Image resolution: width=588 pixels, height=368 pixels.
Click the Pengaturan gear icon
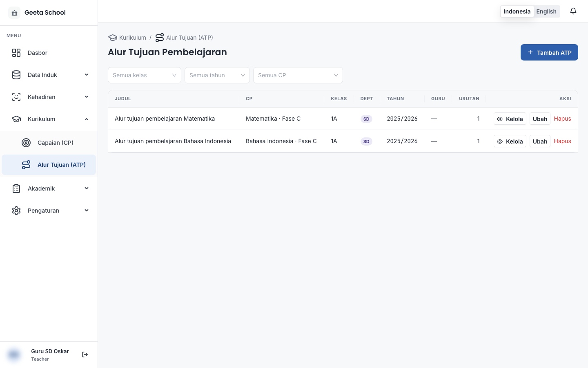click(16, 211)
